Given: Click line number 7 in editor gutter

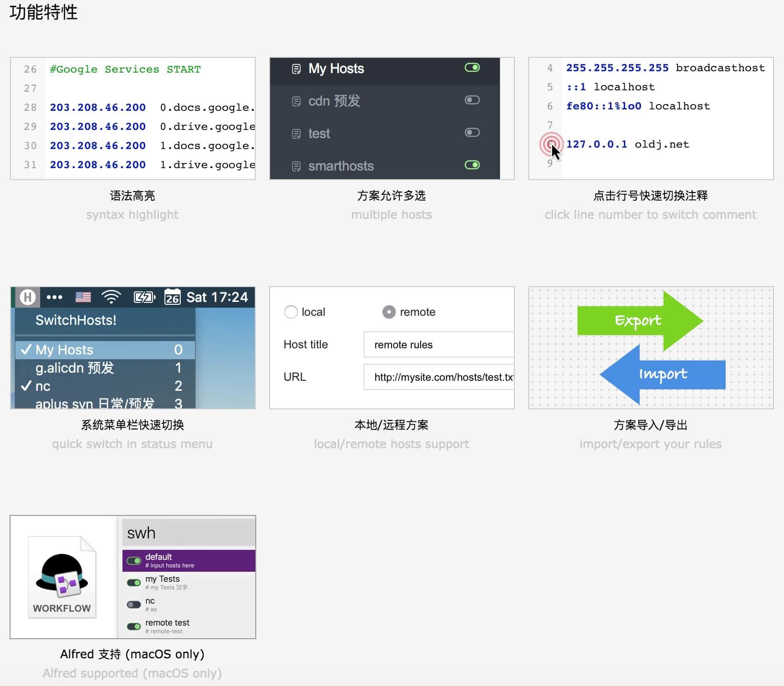Looking at the screenshot, I should [550, 125].
